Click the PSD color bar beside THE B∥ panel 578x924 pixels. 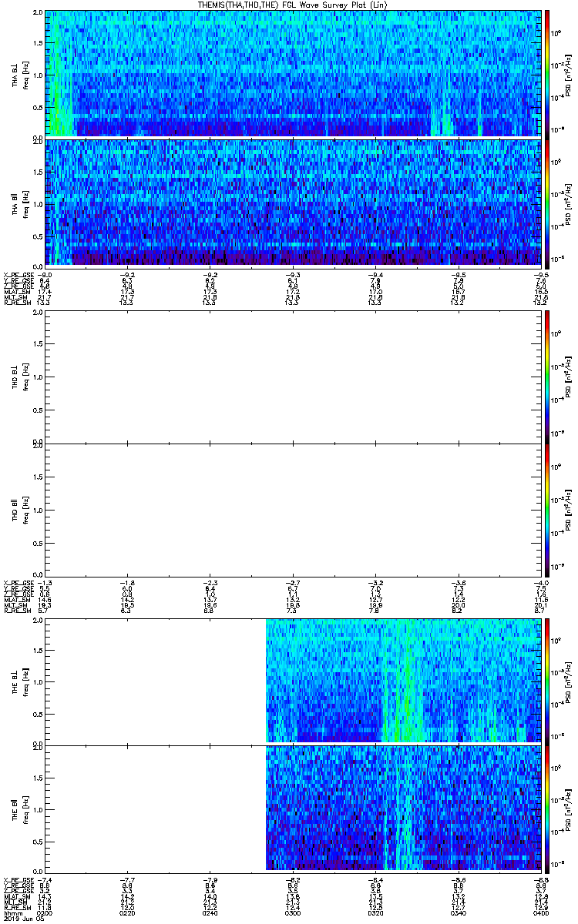coord(548,809)
